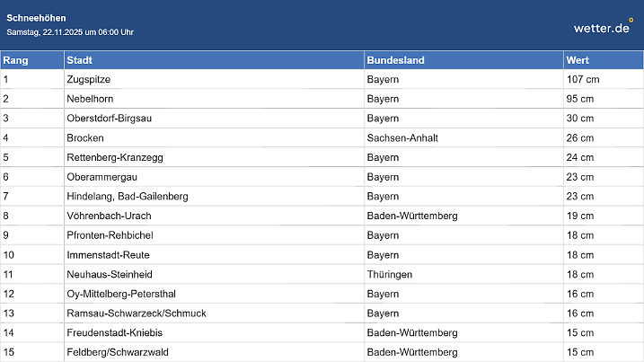The image size is (644, 362).
Task: Click the Stadt column header
Action: [x=79, y=60]
